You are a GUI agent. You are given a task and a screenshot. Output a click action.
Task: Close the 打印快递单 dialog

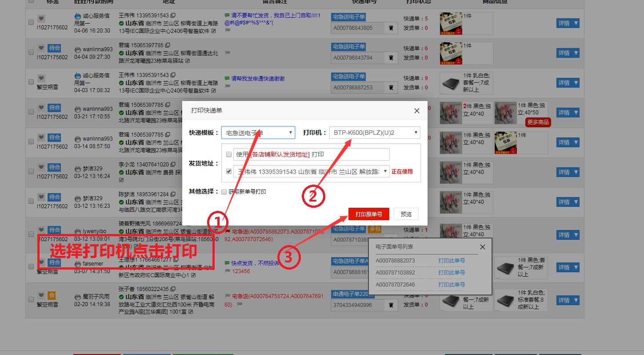417,111
